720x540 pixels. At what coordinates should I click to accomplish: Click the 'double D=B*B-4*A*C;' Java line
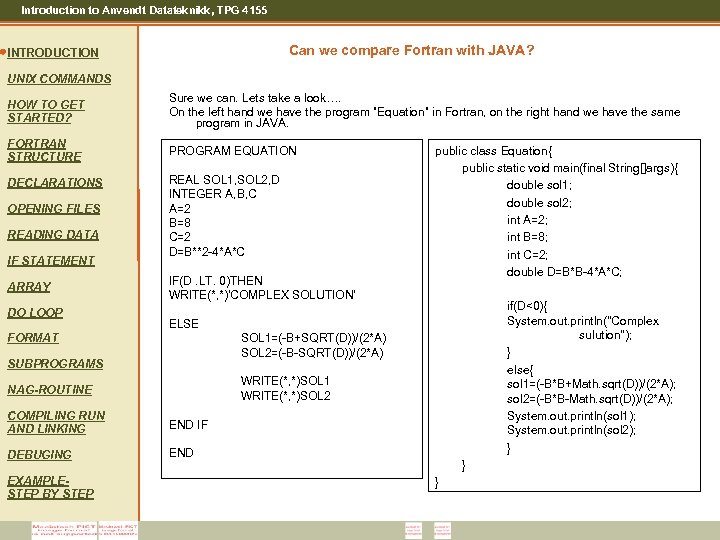tap(564, 272)
